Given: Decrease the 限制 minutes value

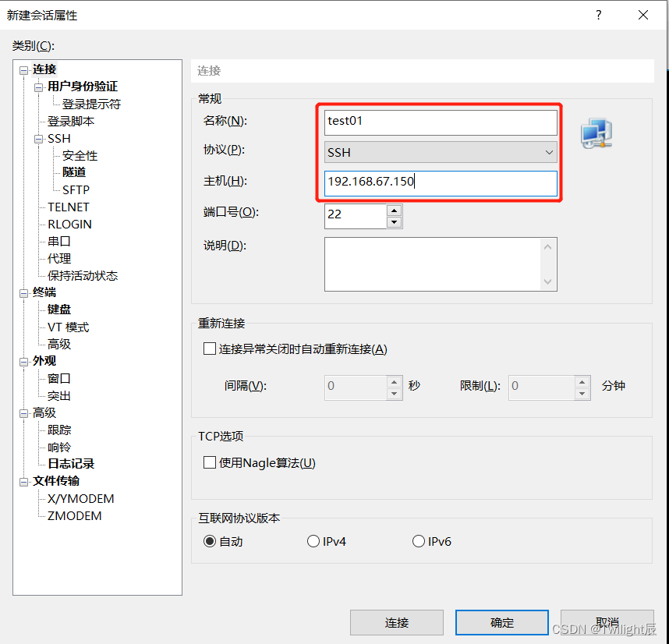Looking at the screenshot, I should pyautogui.click(x=582, y=394).
